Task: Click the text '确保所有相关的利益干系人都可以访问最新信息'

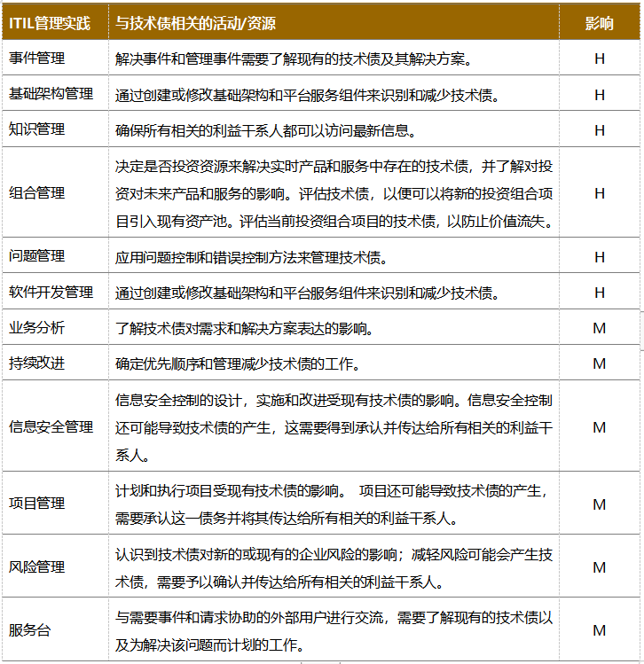Action: [x=266, y=130]
